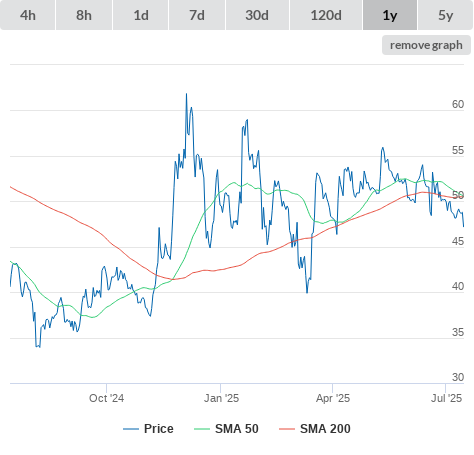
Task: Click the blue Price legend line swatch
Action: tap(131, 429)
